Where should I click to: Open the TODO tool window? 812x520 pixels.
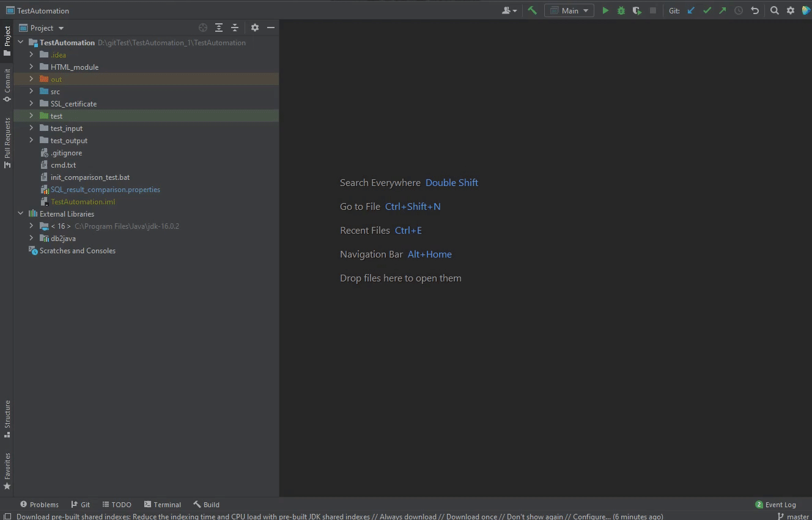[x=117, y=504]
